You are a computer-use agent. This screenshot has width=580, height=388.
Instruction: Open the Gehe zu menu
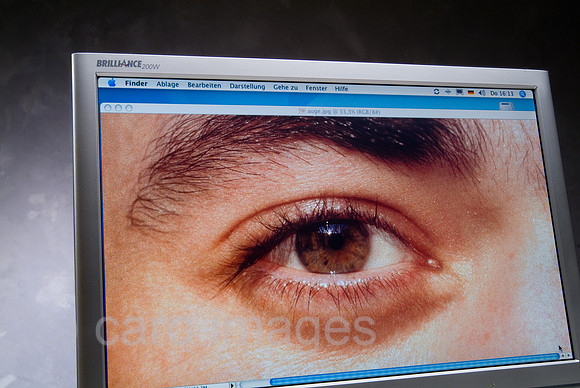(285, 88)
